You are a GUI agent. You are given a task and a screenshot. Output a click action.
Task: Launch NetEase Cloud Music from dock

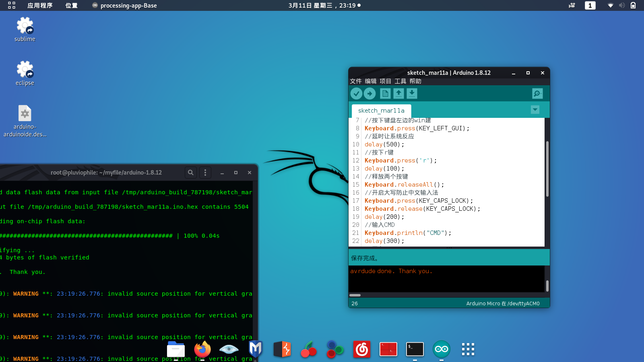click(362, 349)
